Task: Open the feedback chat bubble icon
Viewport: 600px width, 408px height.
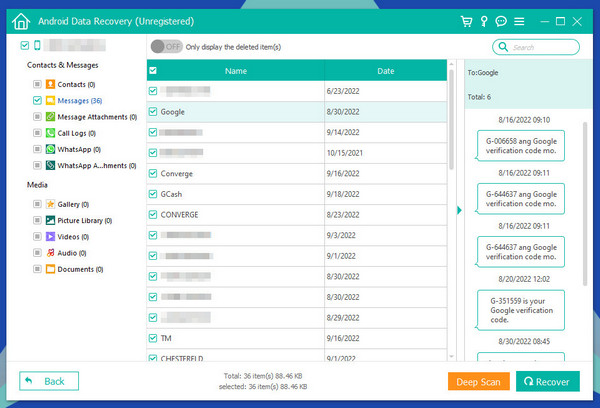Action: tap(501, 21)
